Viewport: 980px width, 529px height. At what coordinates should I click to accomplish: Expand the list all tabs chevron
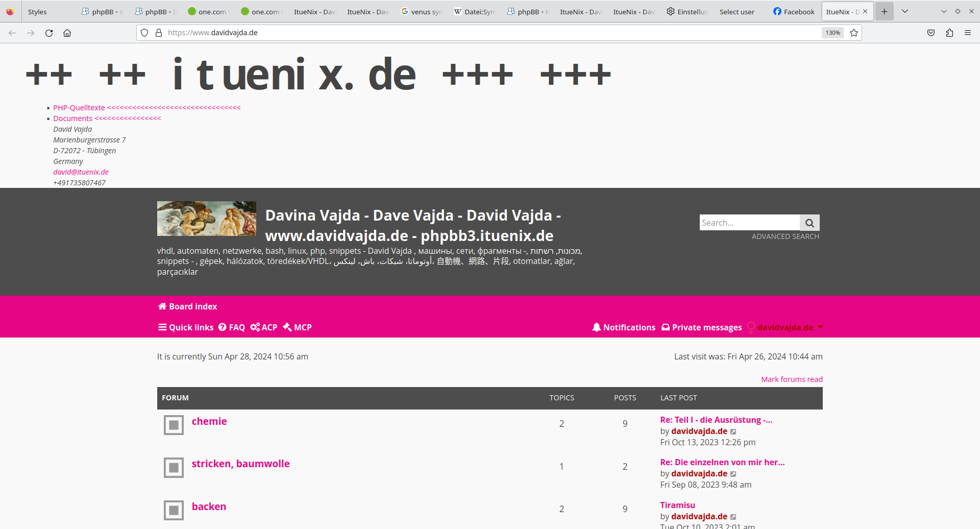click(905, 11)
